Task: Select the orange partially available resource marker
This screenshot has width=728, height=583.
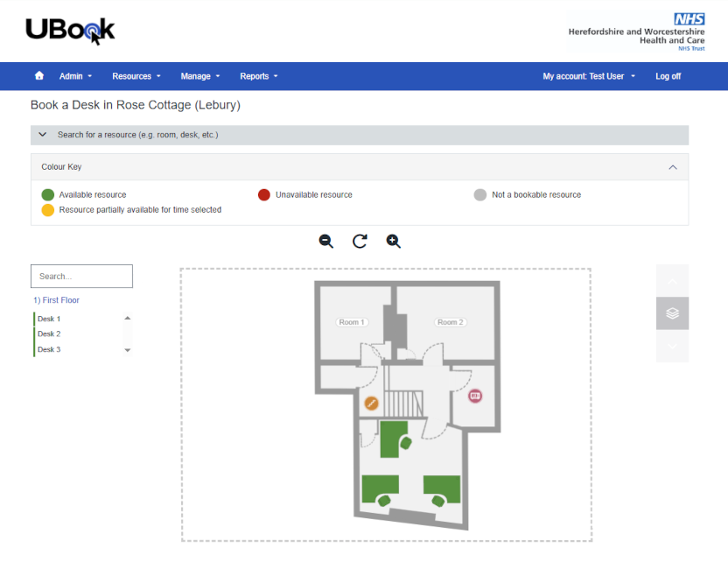Action: 371,403
